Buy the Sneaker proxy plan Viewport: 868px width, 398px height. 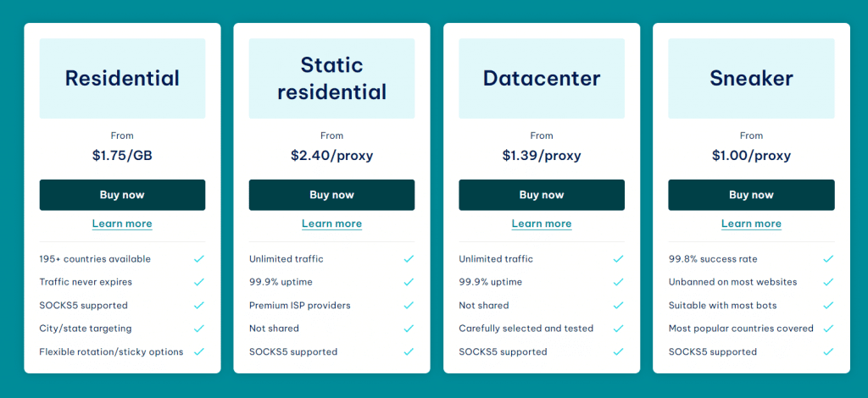751,195
